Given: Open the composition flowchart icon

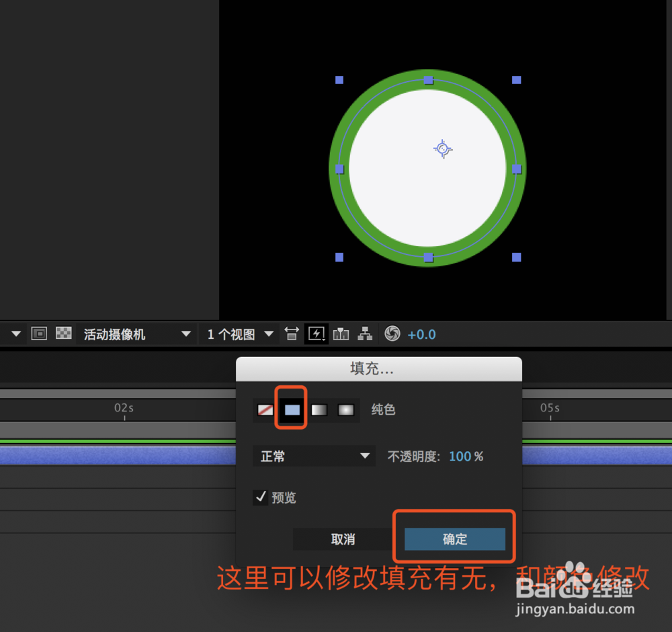Looking at the screenshot, I should coord(365,333).
